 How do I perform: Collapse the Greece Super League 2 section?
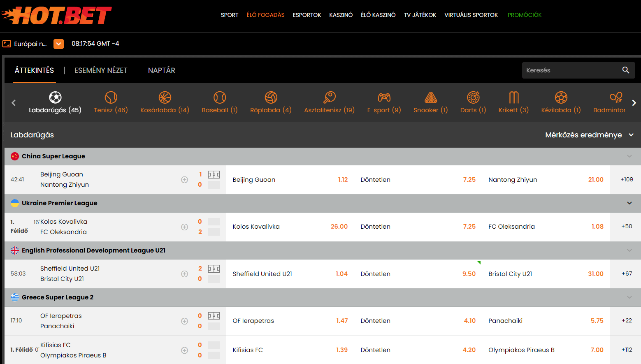coord(629,297)
